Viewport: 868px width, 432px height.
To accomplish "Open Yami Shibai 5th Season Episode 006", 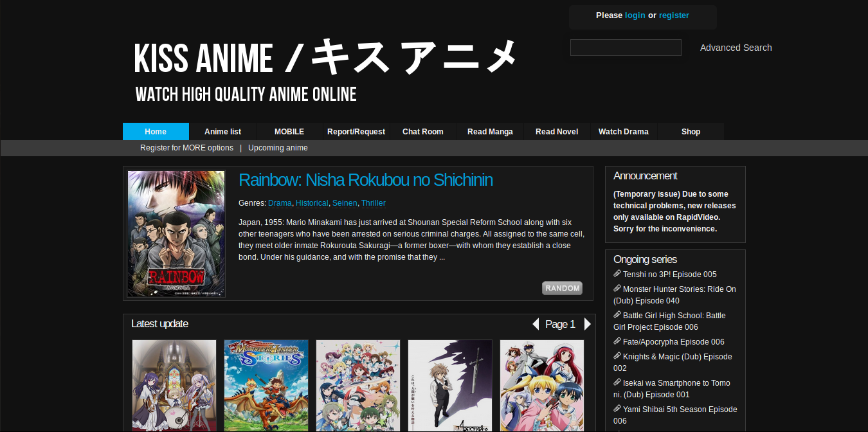I will tap(675, 415).
